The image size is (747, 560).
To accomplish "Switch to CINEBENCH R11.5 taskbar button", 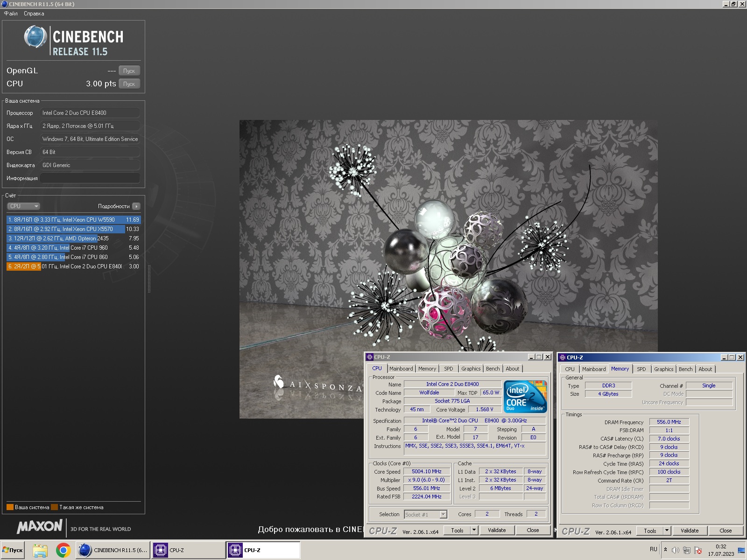I will pos(113,550).
